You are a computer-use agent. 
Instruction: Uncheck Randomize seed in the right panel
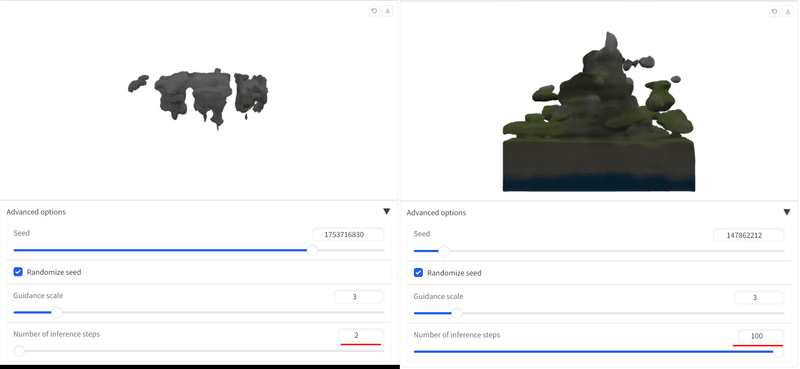point(418,273)
